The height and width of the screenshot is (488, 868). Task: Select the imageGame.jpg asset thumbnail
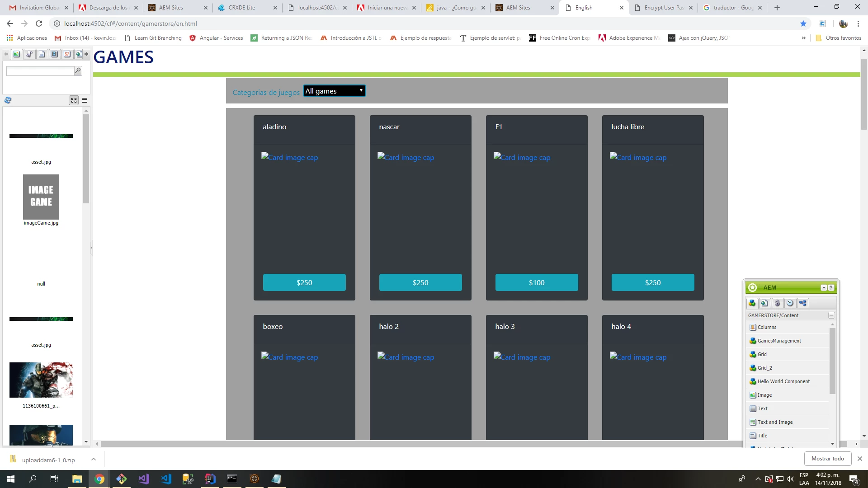point(41,197)
